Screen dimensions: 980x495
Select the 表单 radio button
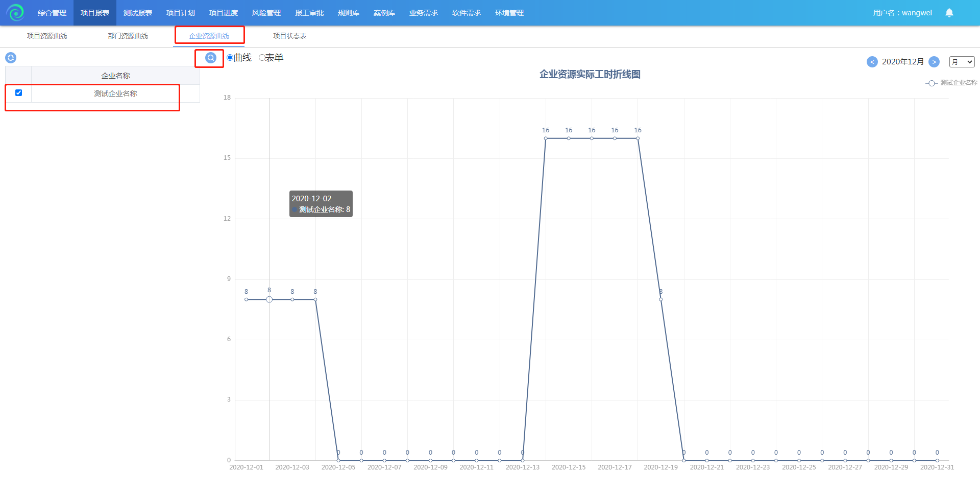click(262, 58)
